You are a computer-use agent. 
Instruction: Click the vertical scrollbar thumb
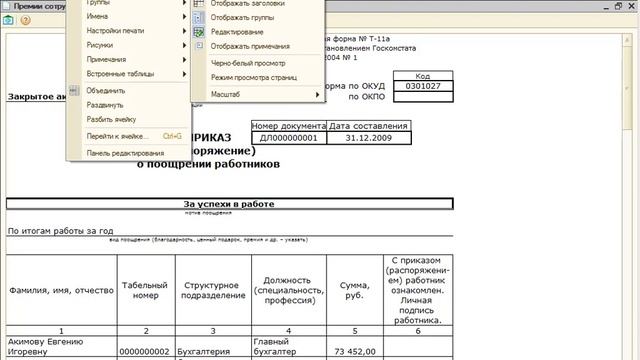(x=627, y=88)
